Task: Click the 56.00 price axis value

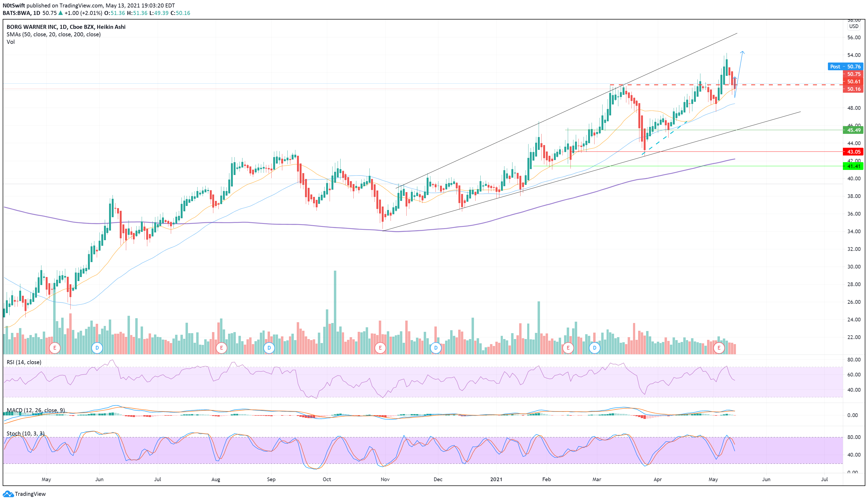Action: click(854, 37)
